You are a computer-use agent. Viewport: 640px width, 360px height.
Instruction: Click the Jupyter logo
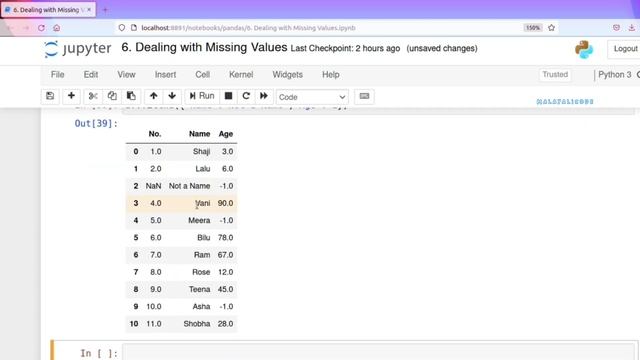coord(78,49)
